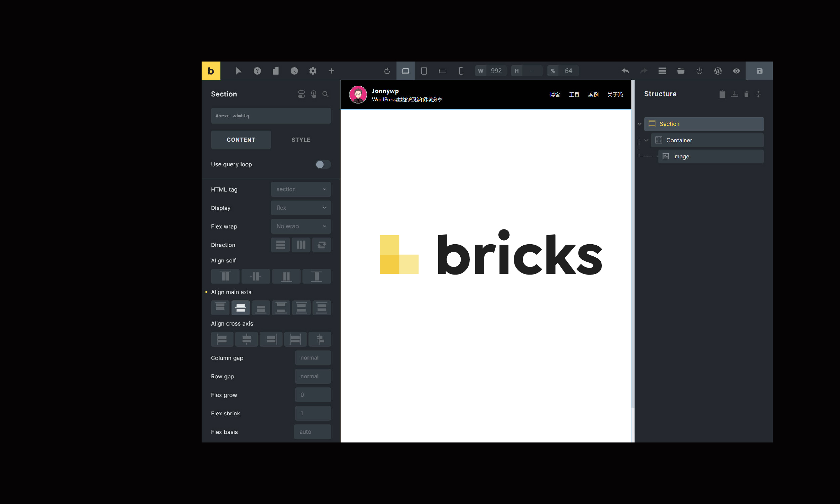The width and height of the screenshot is (840, 504).
Task: Click the download icon in Structure header
Action: pyautogui.click(x=734, y=94)
